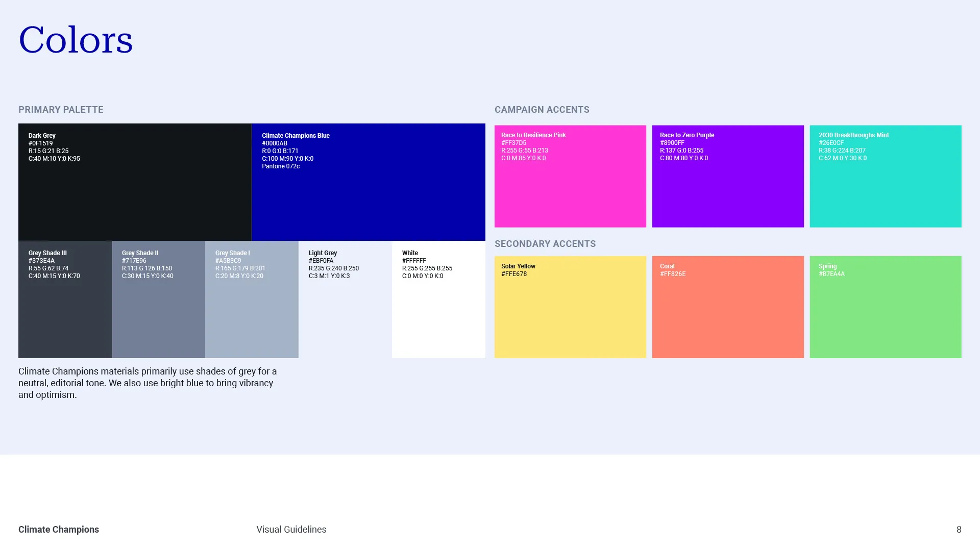Click the Grey Shade I swatch
Screen dimensions: 980x551
(x=252, y=299)
